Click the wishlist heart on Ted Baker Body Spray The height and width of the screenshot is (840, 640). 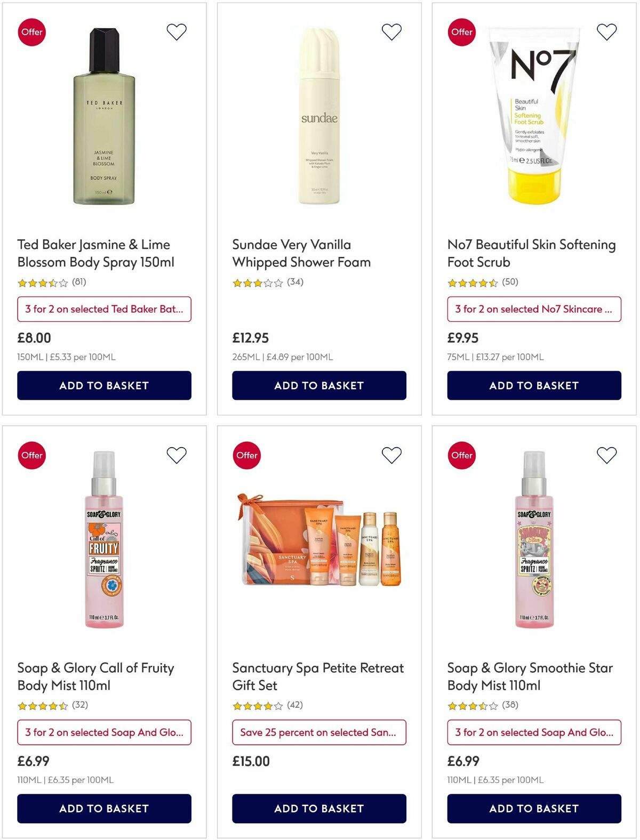[x=175, y=32]
